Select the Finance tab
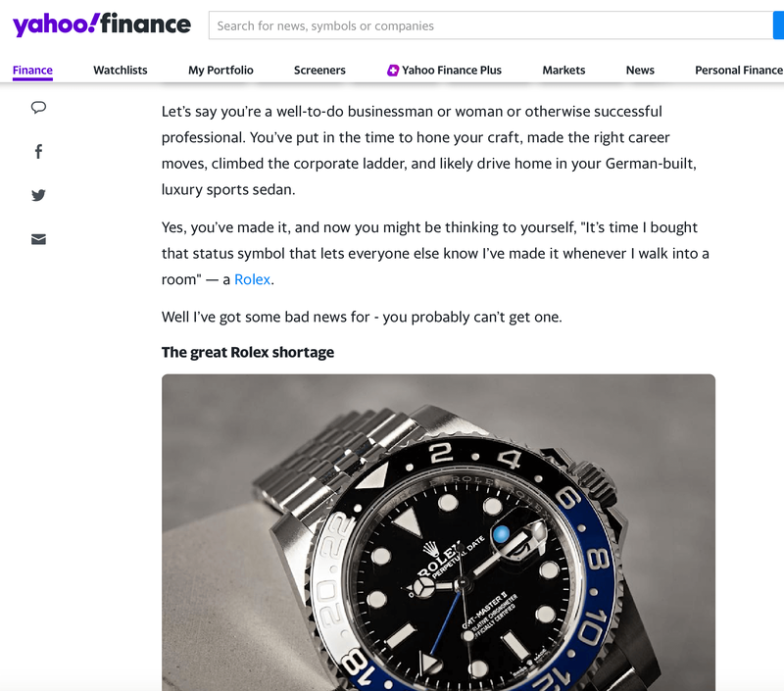784x691 pixels. [x=32, y=70]
